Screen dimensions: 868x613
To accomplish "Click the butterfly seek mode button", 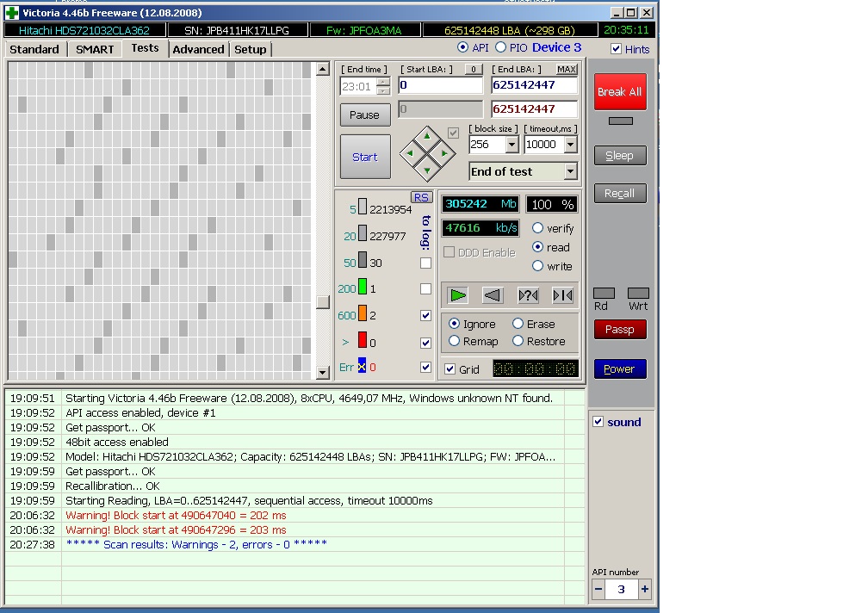I will point(562,295).
